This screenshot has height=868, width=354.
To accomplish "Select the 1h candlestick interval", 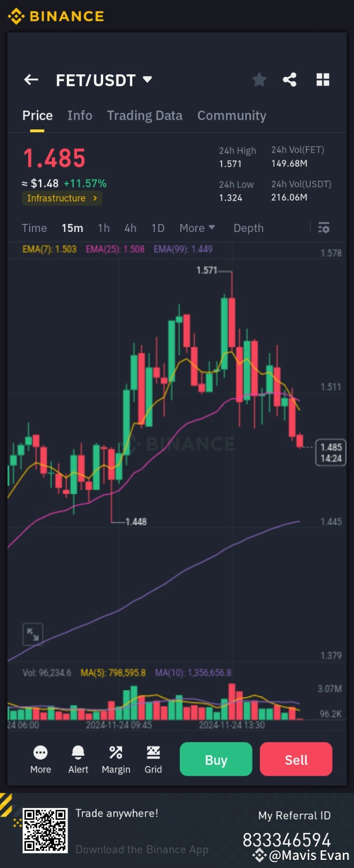I will 104,228.
